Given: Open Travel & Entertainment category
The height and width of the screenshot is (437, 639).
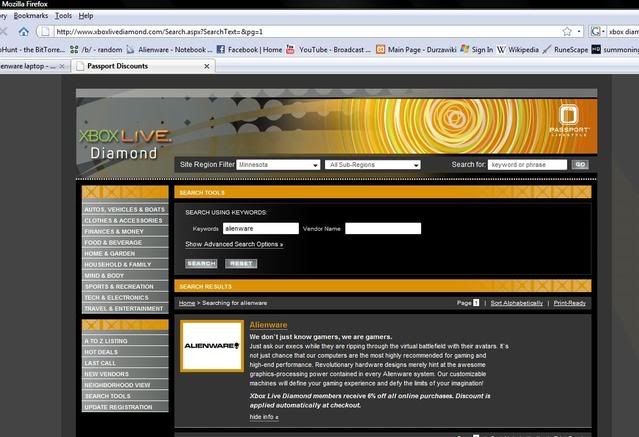Looking at the screenshot, I should point(125,308).
